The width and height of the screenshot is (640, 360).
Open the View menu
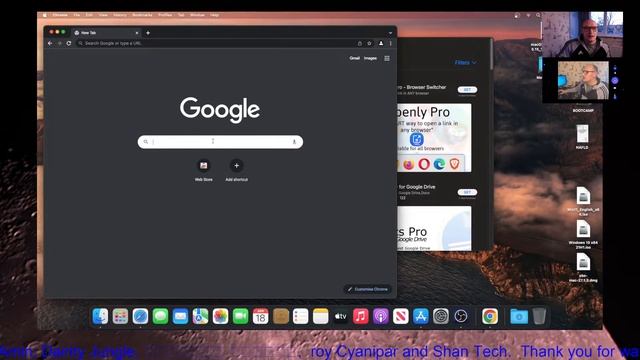point(103,15)
